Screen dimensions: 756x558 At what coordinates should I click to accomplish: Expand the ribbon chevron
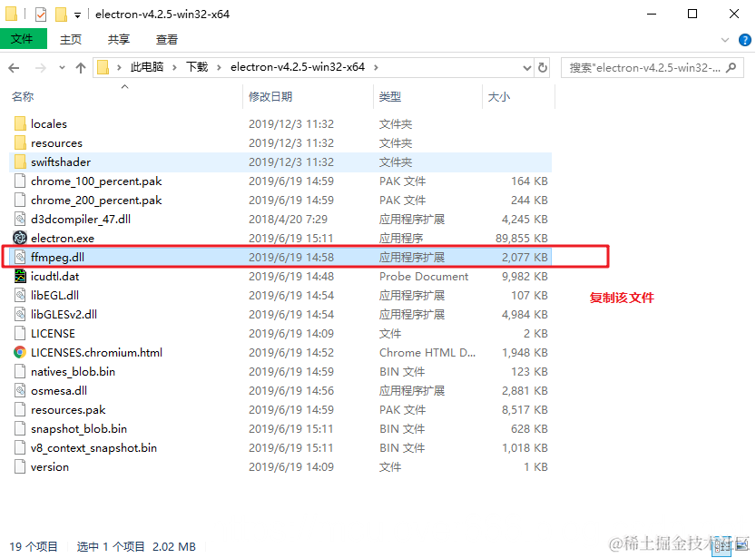[724, 40]
